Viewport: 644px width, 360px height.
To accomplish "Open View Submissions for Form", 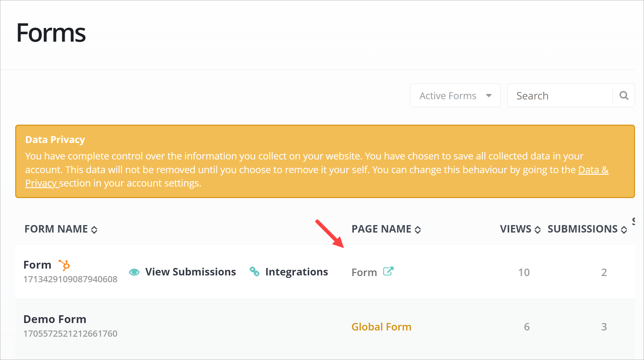I will click(x=190, y=272).
